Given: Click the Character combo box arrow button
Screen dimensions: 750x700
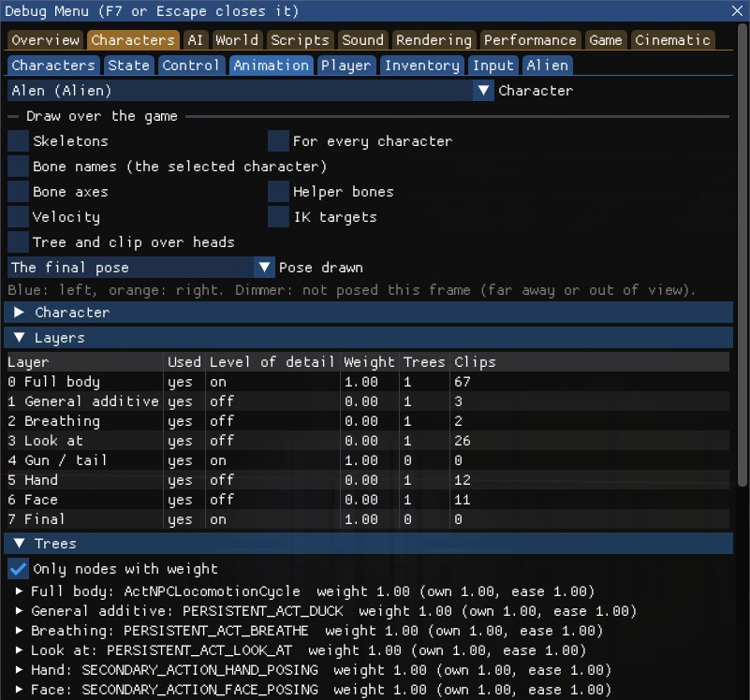Looking at the screenshot, I should (483, 91).
